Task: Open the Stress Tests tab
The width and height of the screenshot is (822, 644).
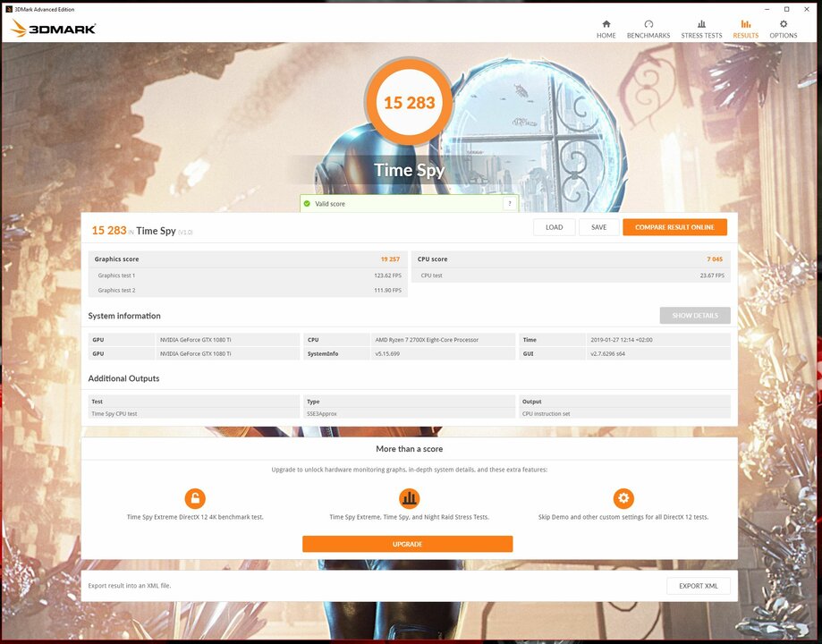Action: coord(701,30)
